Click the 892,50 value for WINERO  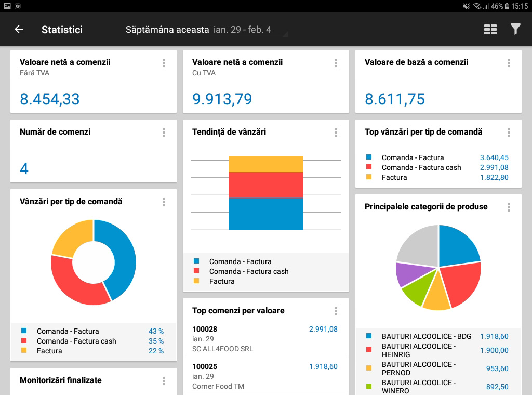click(x=497, y=387)
